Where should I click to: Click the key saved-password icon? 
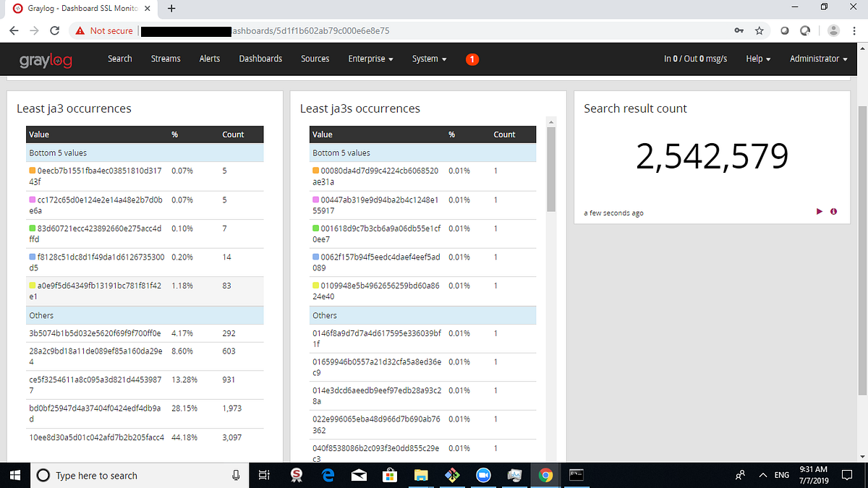point(739,30)
